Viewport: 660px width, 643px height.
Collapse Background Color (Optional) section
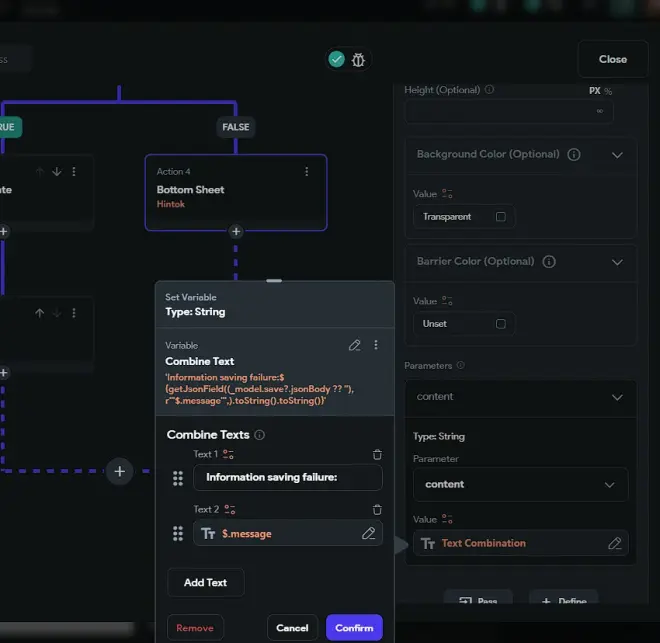(617, 155)
